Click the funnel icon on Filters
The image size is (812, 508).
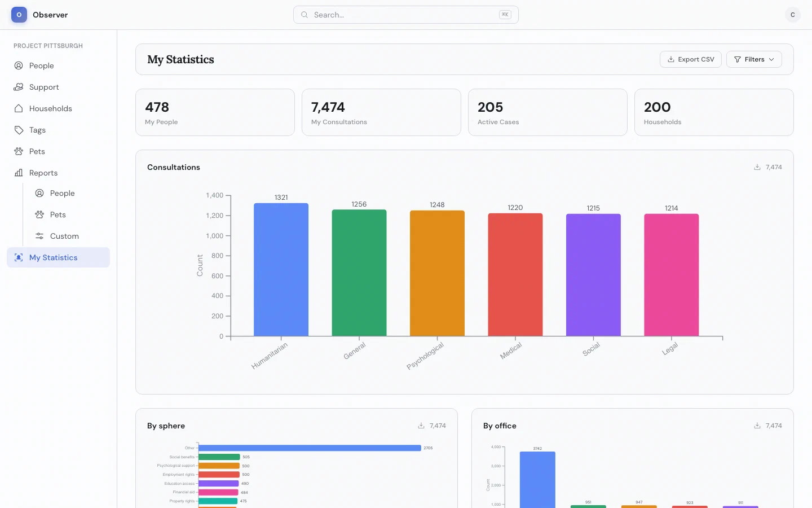[x=738, y=59]
